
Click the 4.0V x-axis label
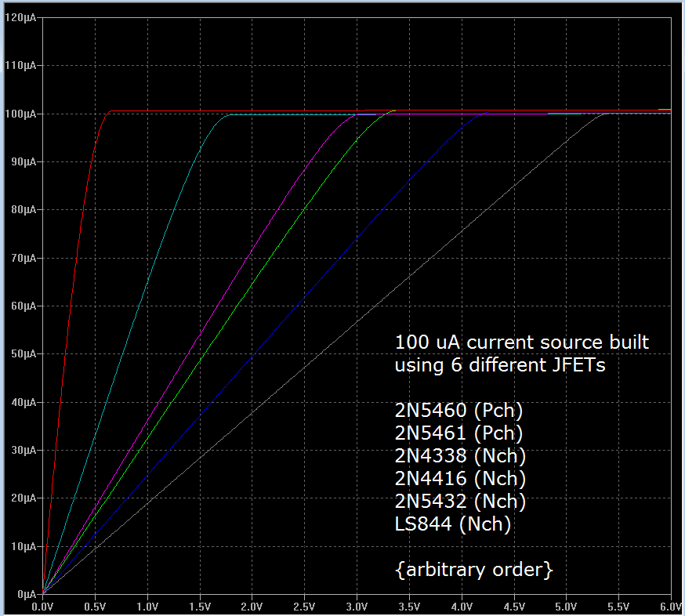pyautogui.click(x=462, y=607)
